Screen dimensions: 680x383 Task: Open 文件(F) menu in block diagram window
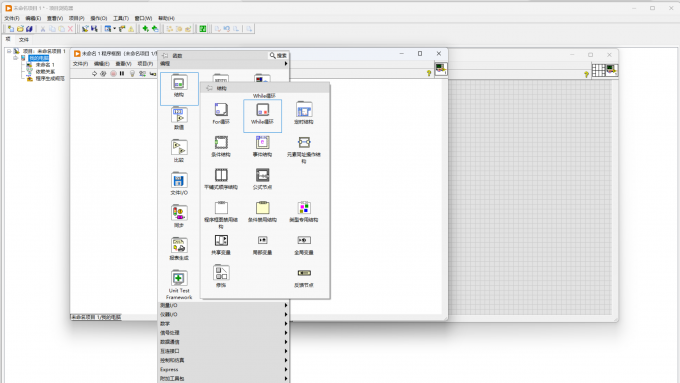(80, 64)
